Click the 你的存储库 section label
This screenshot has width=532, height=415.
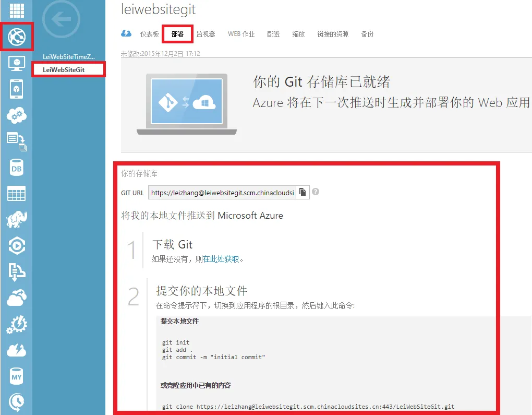[139, 173]
